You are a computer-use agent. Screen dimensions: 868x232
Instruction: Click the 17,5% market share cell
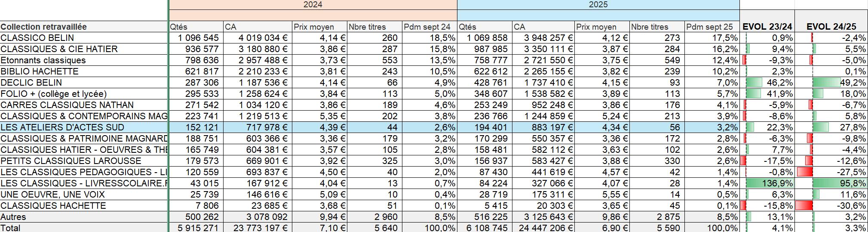click(712, 38)
